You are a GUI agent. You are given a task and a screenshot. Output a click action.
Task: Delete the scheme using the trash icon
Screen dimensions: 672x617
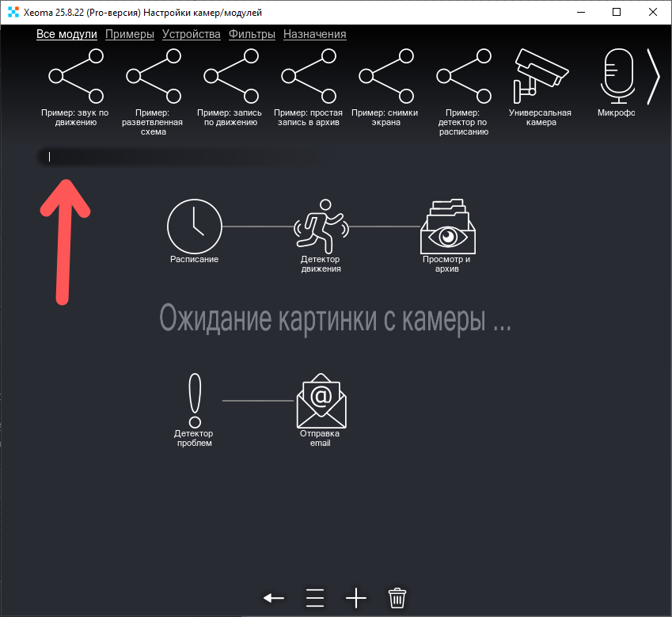[397, 598]
